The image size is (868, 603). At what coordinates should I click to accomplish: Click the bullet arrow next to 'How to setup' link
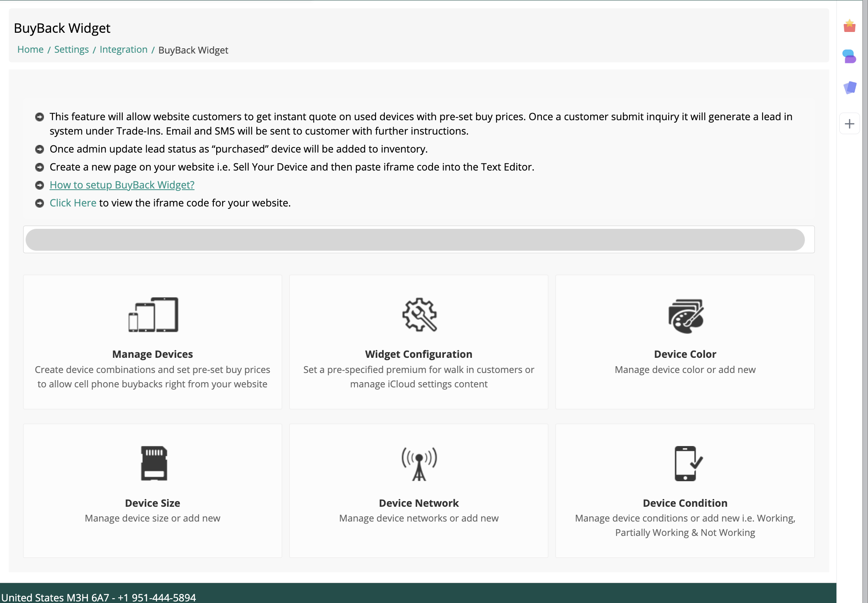point(40,185)
